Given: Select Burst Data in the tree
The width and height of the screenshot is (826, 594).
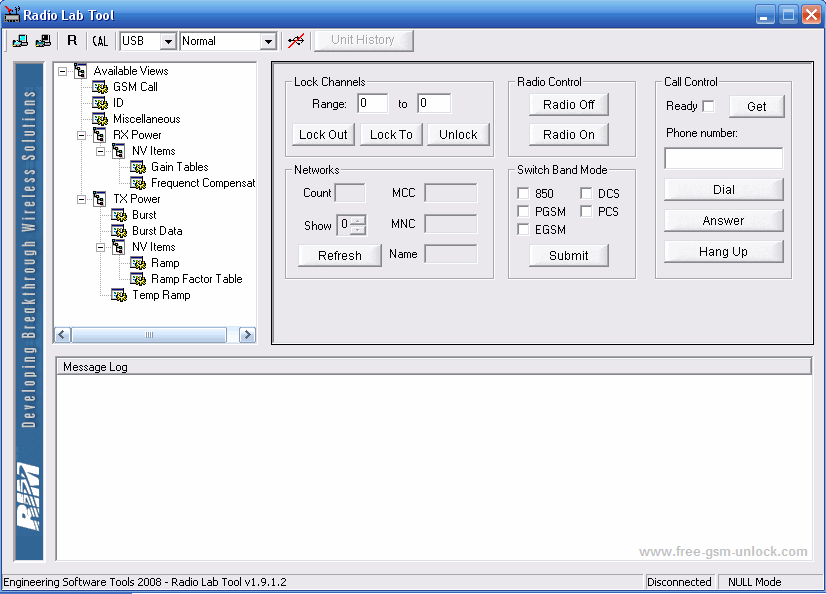Looking at the screenshot, I should [157, 231].
